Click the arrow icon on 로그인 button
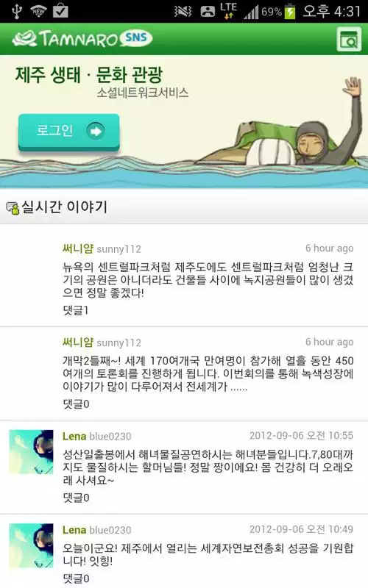The height and width of the screenshot is (588, 368). point(96,131)
